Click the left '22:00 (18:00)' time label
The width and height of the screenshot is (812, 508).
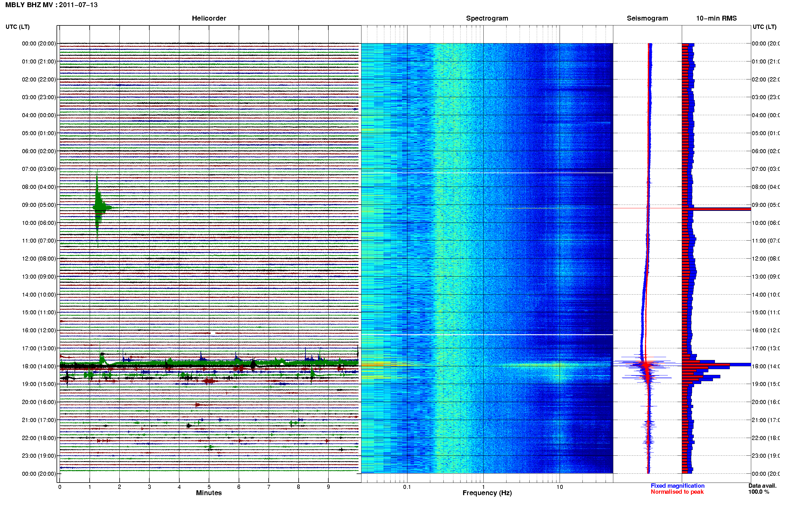[x=39, y=438]
